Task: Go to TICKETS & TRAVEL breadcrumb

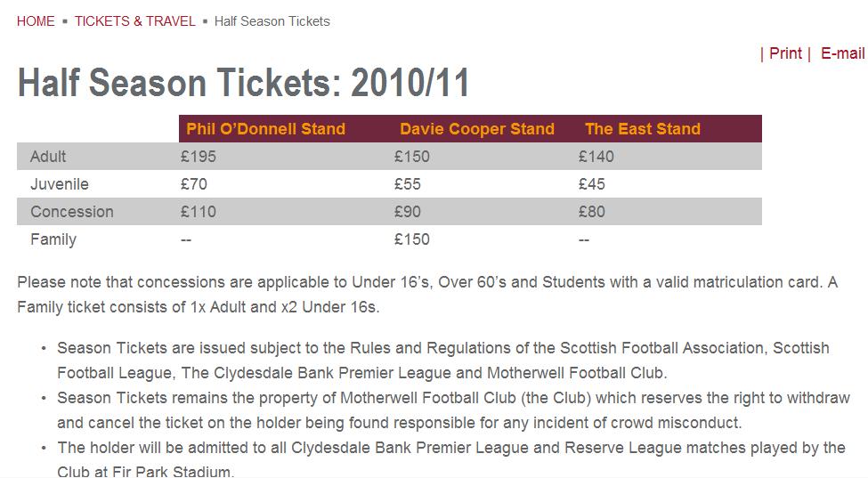Action: pos(135,21)
